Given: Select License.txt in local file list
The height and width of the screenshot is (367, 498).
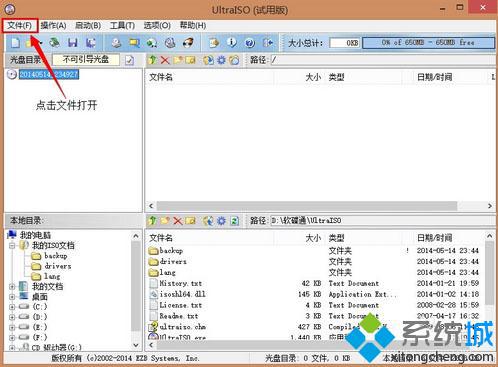Looking at the screenshot, I should coord(181,305).
